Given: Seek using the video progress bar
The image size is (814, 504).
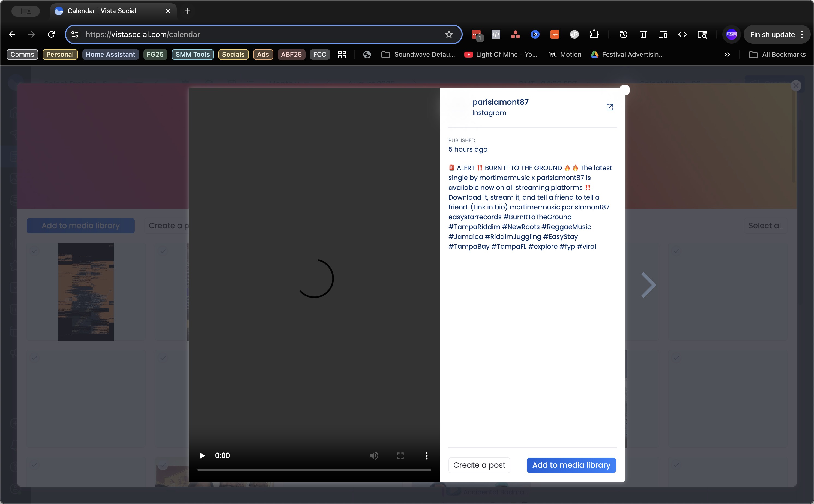Looking at the screenshot, I should pyautogui.click(x=313, y=470).
